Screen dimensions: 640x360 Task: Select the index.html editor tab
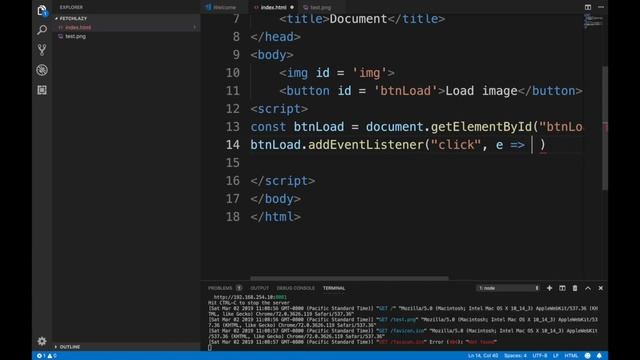pyautogui.click(x=273, y=7)
